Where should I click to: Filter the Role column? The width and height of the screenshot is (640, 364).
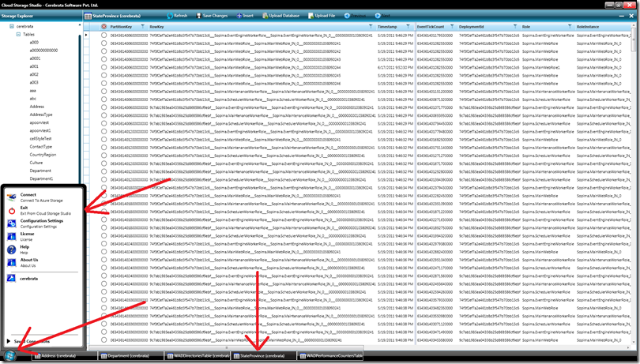click(570, 27)
